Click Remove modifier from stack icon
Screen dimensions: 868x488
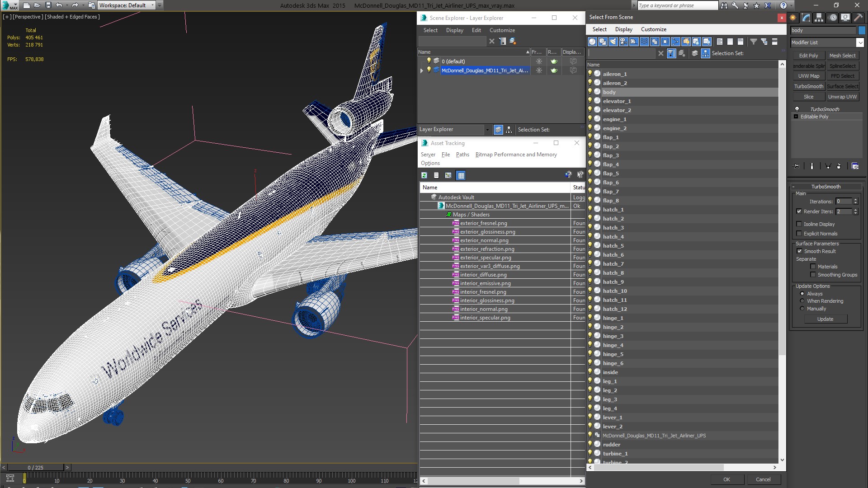click(839, 166)
